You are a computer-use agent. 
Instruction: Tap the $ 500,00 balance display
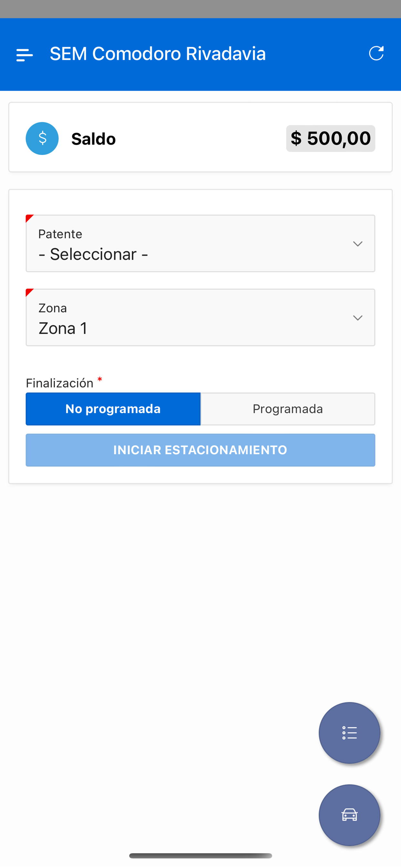[x=330, y=138]
